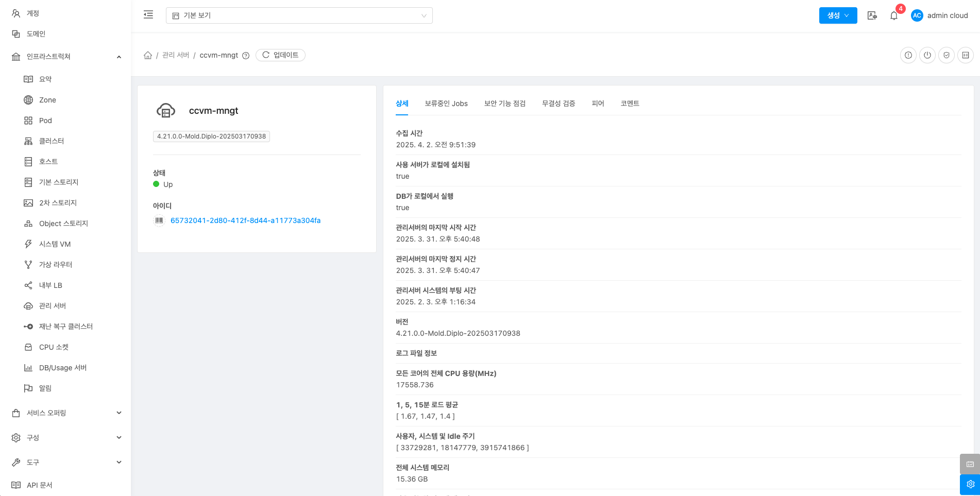Click the power icon in the action toolbar
The height and width of the screenshot is (496, 980).
[927, 55]
